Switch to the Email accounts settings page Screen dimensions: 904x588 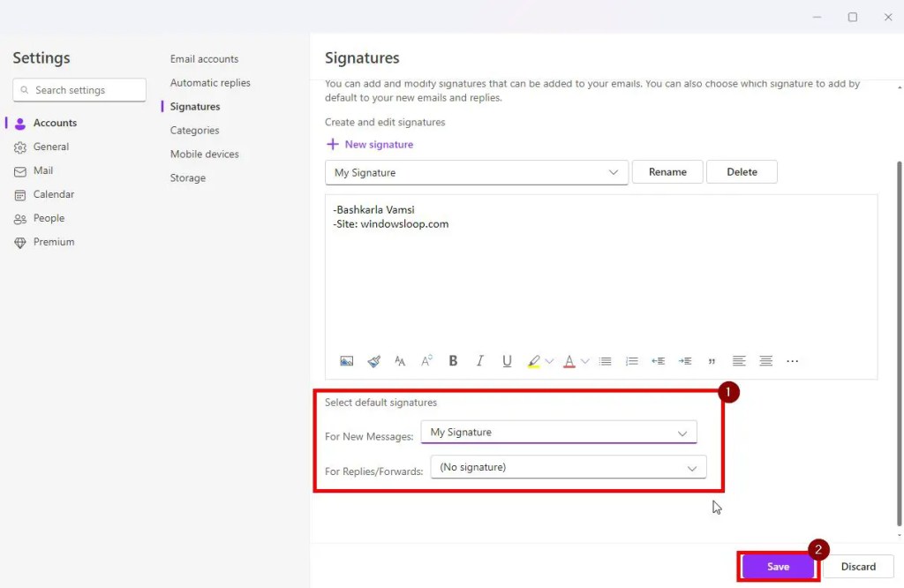tap(204, 58)
